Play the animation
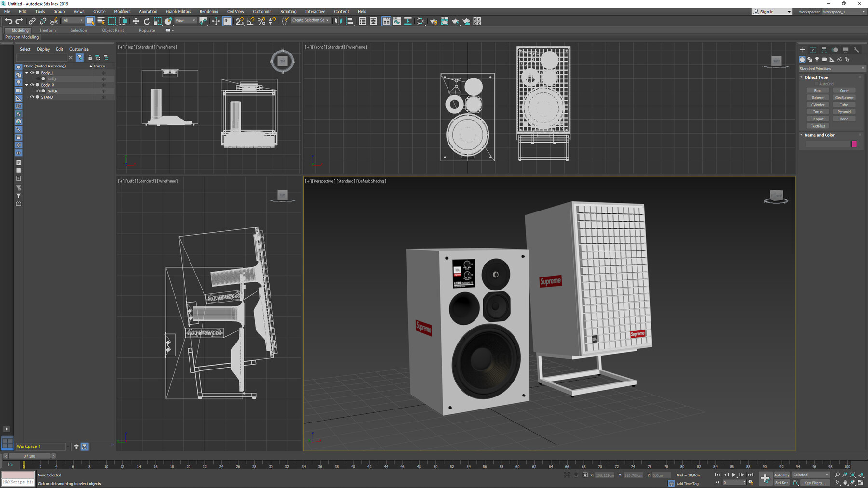The image size is (868, 488). 734,475
